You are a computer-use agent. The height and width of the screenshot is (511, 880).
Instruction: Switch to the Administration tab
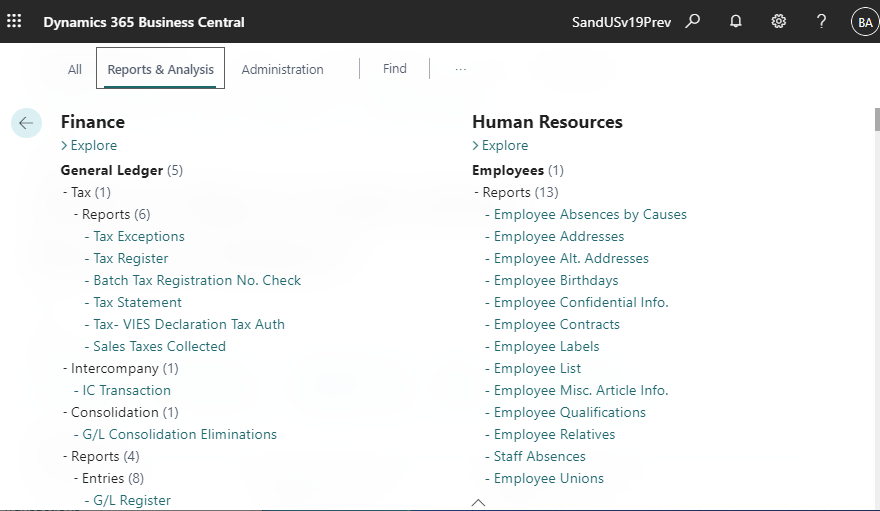click(282, 70)
